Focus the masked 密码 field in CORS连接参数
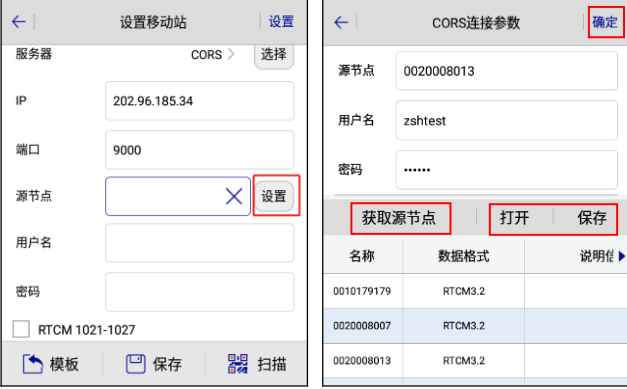Viewport: 627px width, 389px height. (x=507, y=170)
